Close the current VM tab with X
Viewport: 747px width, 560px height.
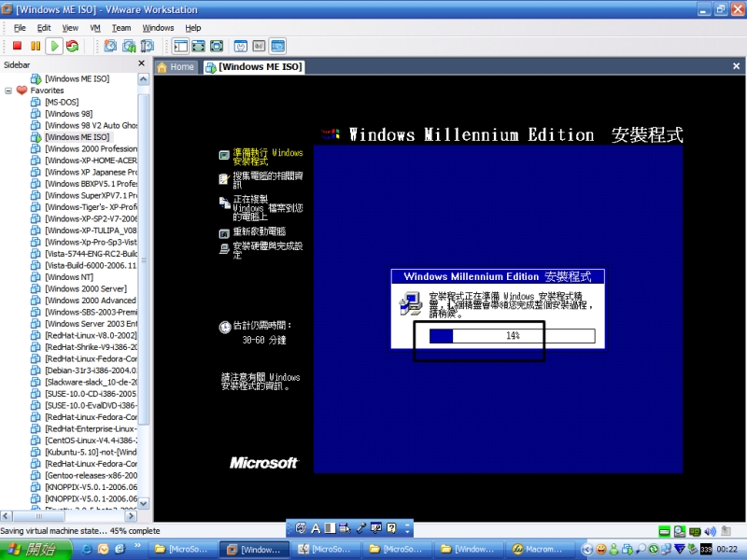click(x=736, y=66)
